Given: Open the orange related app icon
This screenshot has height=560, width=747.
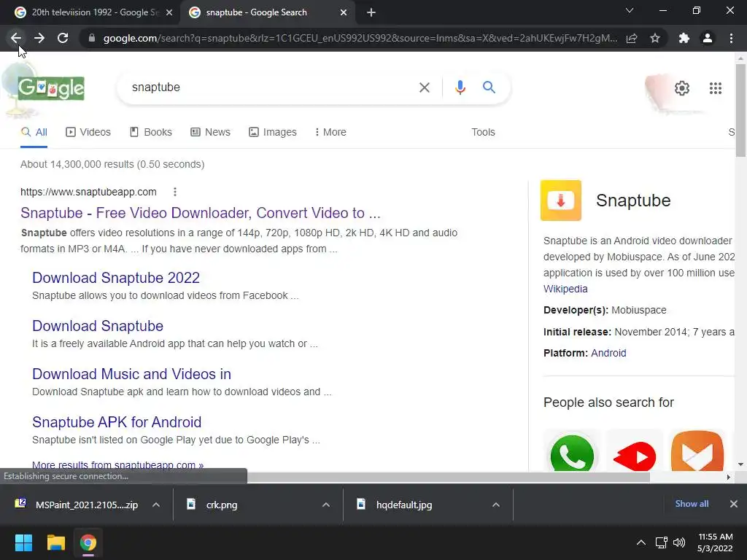Looking at the screenshot, I should 697,451.
